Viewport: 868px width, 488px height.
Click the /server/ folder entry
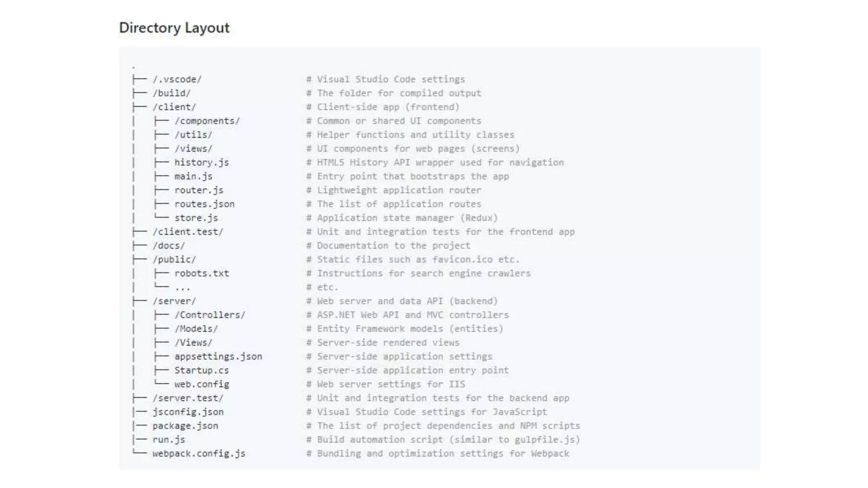point(174,301)
